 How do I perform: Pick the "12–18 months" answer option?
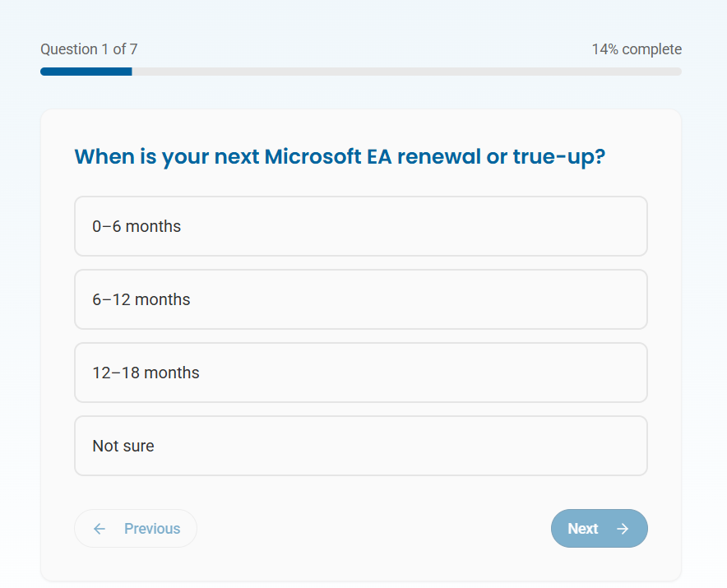click(x=360, y=373)
